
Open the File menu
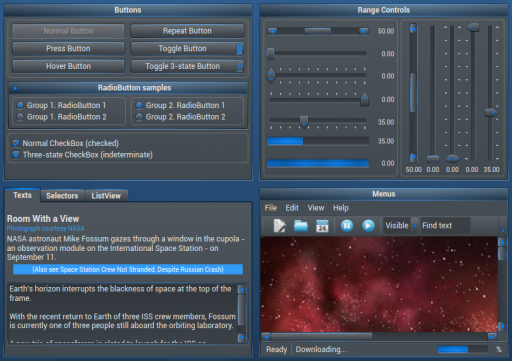pos(271,208)
